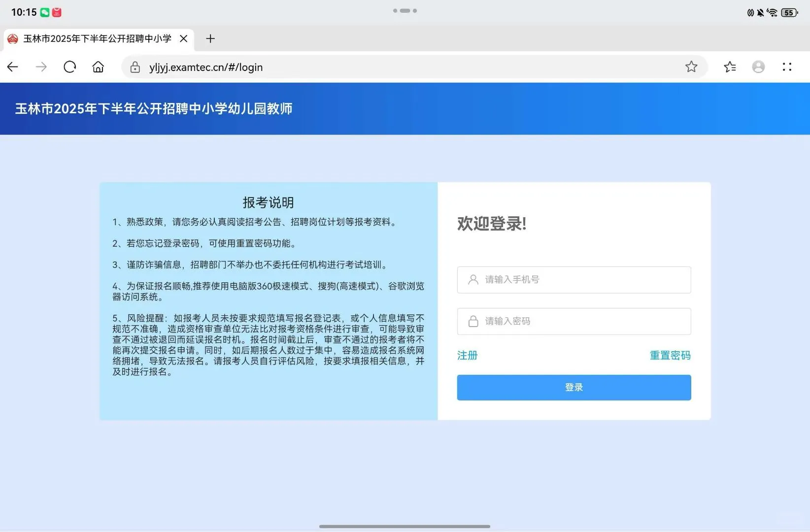Open a new browser tab
The height and width of the screenshot is (532, 810).
210,38
